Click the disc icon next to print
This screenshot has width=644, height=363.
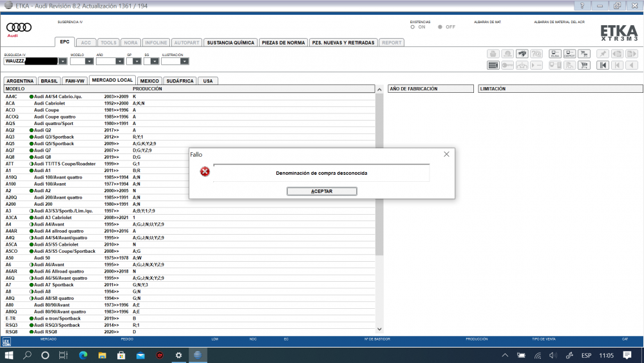pyautogui.click(x=507, y=54)
